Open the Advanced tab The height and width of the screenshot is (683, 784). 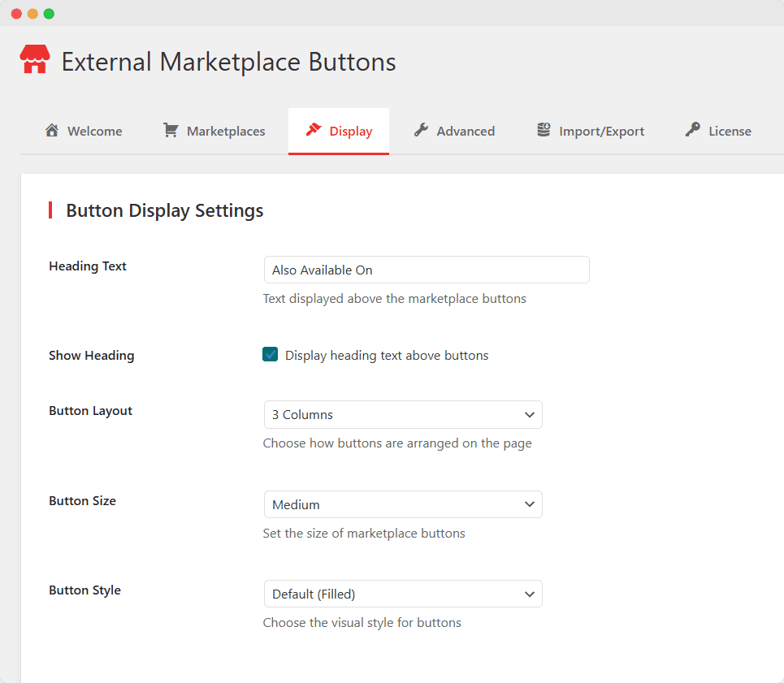(x=454, y=131)
